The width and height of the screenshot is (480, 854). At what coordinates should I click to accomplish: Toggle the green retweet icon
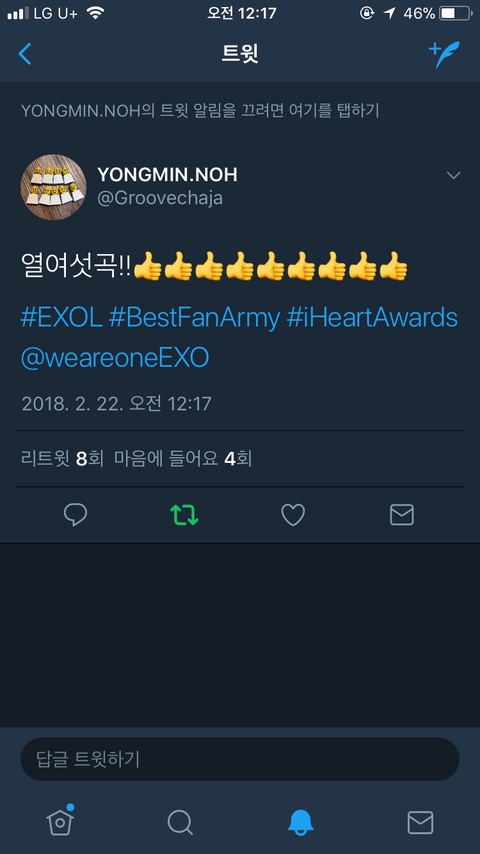click(184, 515)
